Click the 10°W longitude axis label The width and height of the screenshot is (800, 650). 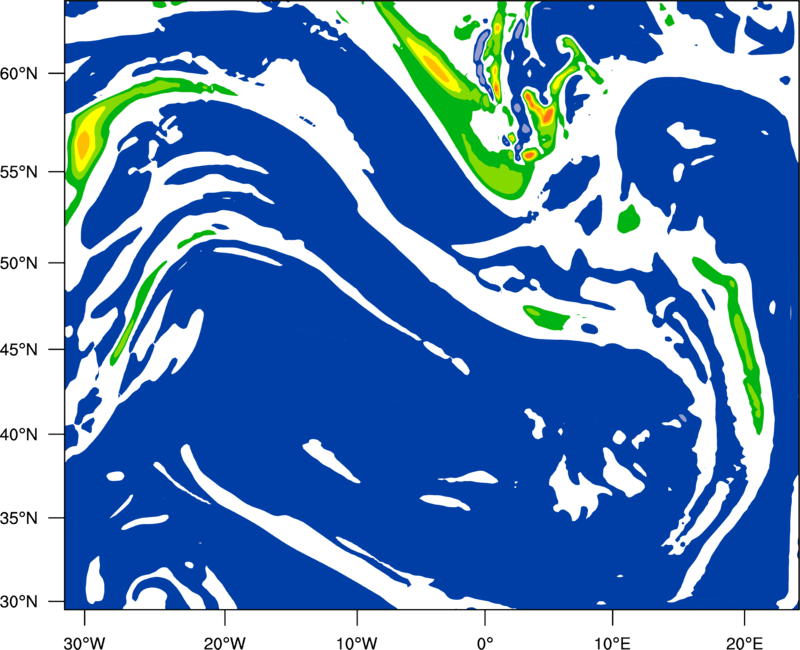point(356,643)
